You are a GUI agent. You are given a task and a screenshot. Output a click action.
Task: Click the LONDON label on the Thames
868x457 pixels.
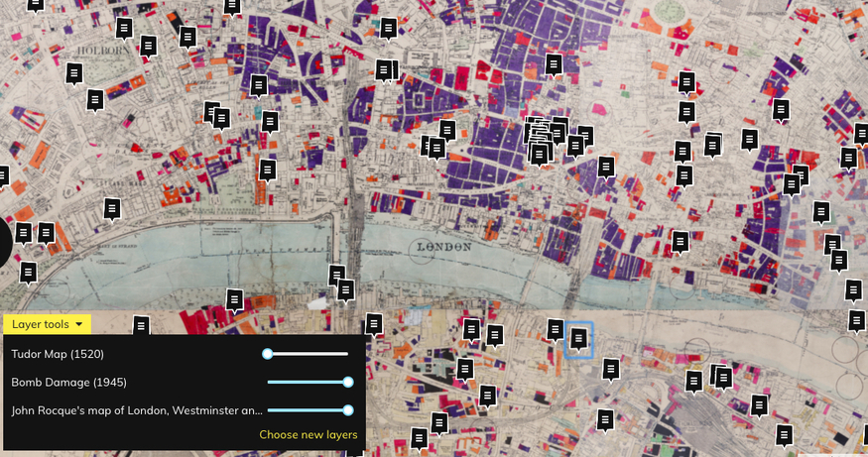444,247
